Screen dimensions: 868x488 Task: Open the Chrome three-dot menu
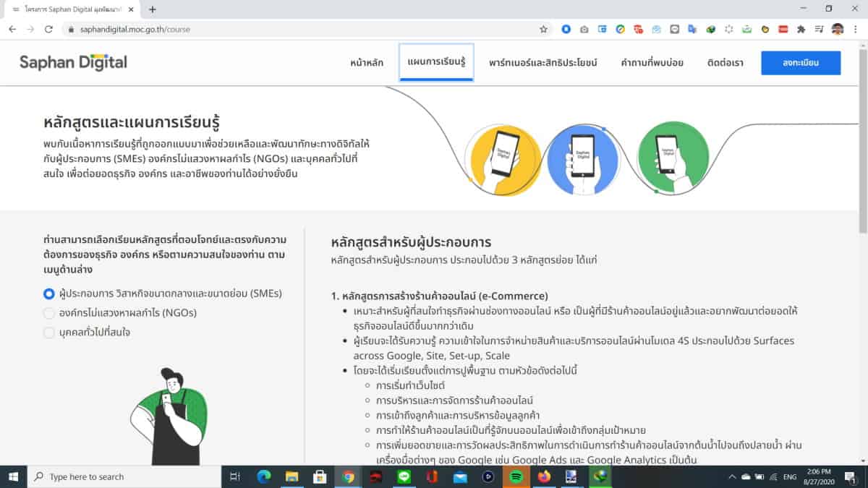click(856, 30)
